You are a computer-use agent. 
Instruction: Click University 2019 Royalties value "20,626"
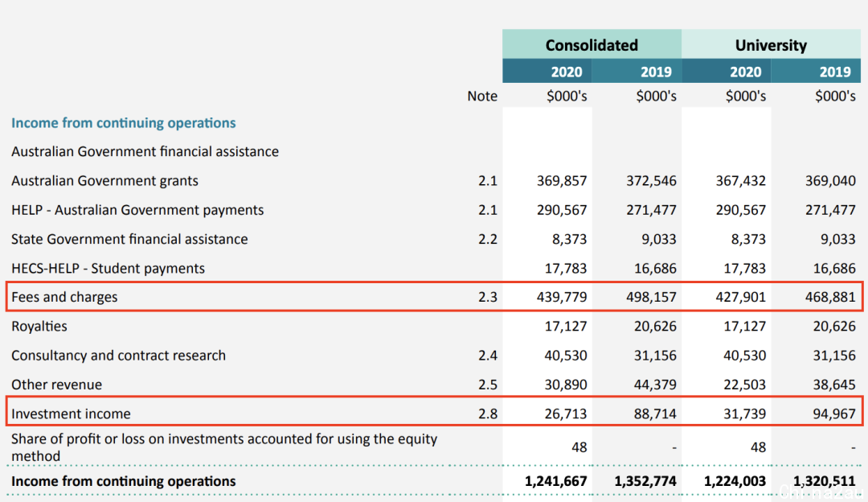834,327
